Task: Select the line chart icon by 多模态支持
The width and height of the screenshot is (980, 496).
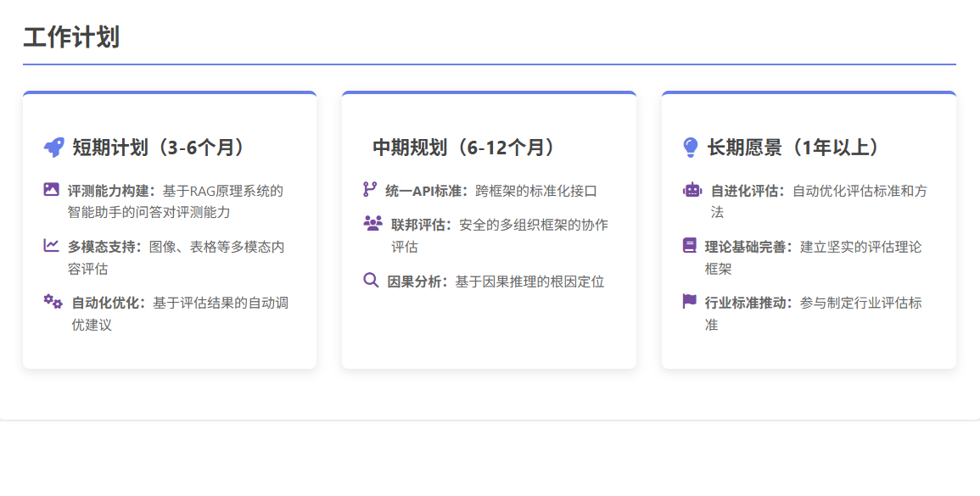Action: click(52, 246)
